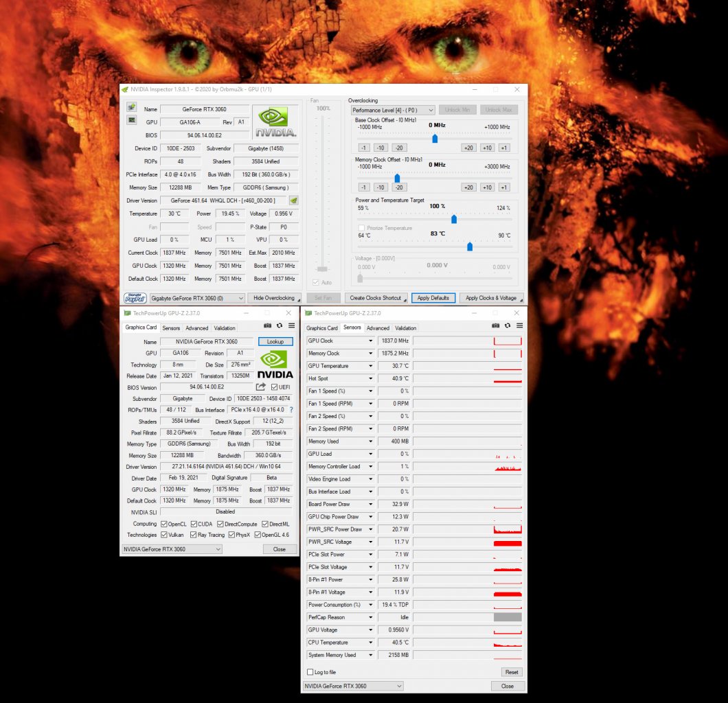This screenshot has width=728, height=703.
Task: Click NVIDIA logo in Inspector window
Action: [276, 122]
